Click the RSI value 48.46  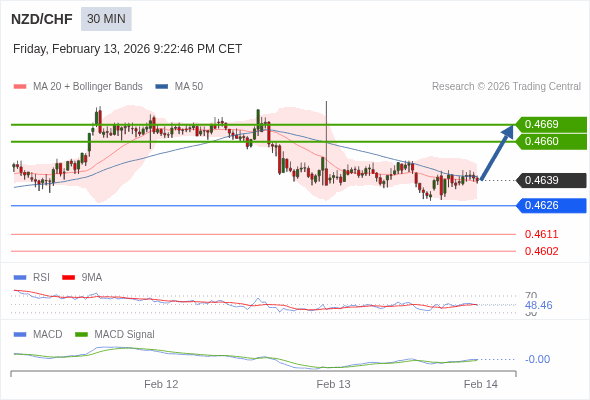pyautogui.click(x=538, y=305)
